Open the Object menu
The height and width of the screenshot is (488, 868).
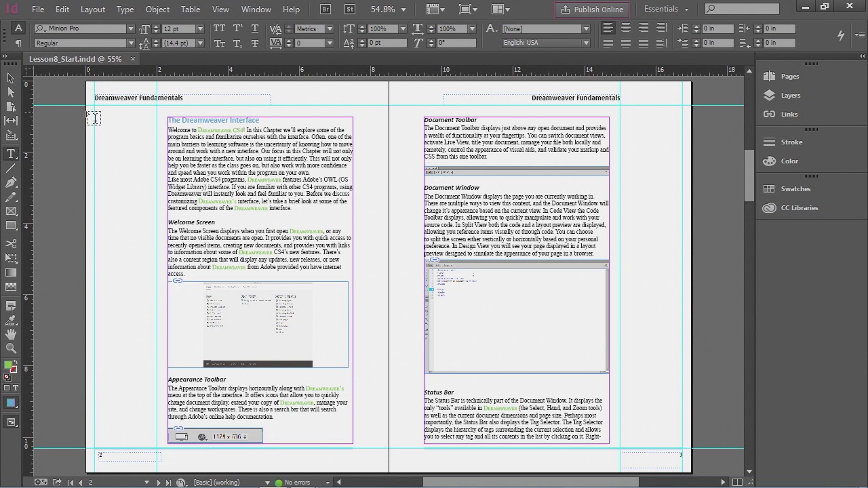pos(157,9)
